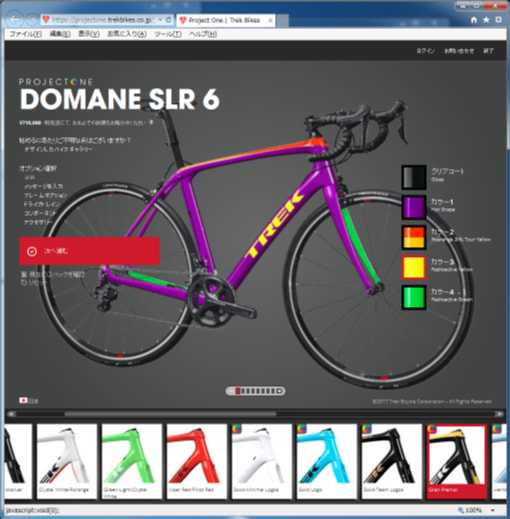Switch to the Project One | Trek Bikes tab
Image resolution: width=510 pixels, height=519 pixels.
click(226, 20)
